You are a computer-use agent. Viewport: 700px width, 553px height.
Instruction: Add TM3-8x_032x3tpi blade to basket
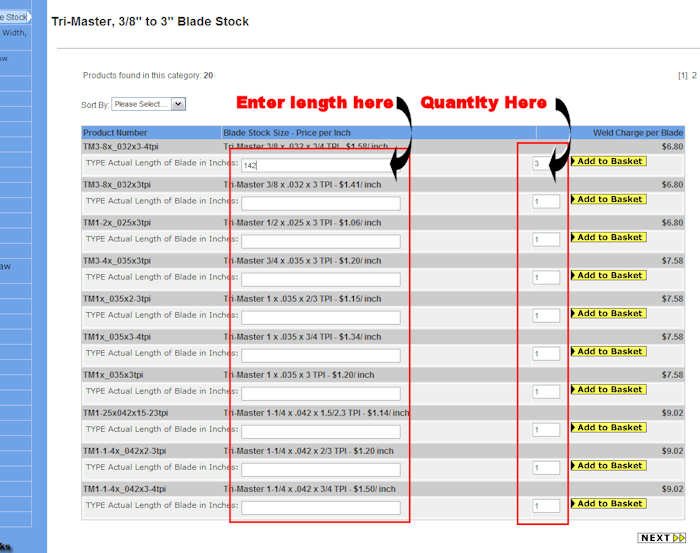pyautogui.click(x=608, y=199)
